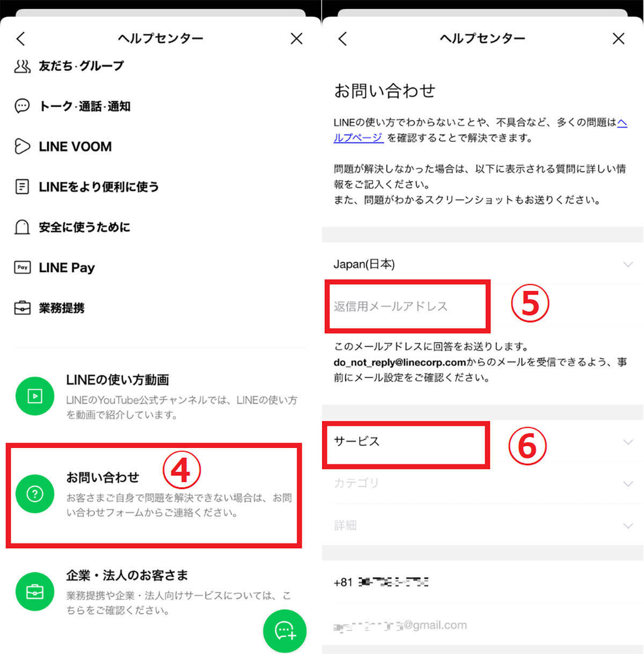
Task: Click the 企業・法人のお客さま briefcase icon
Action: [x=35, y=592]
